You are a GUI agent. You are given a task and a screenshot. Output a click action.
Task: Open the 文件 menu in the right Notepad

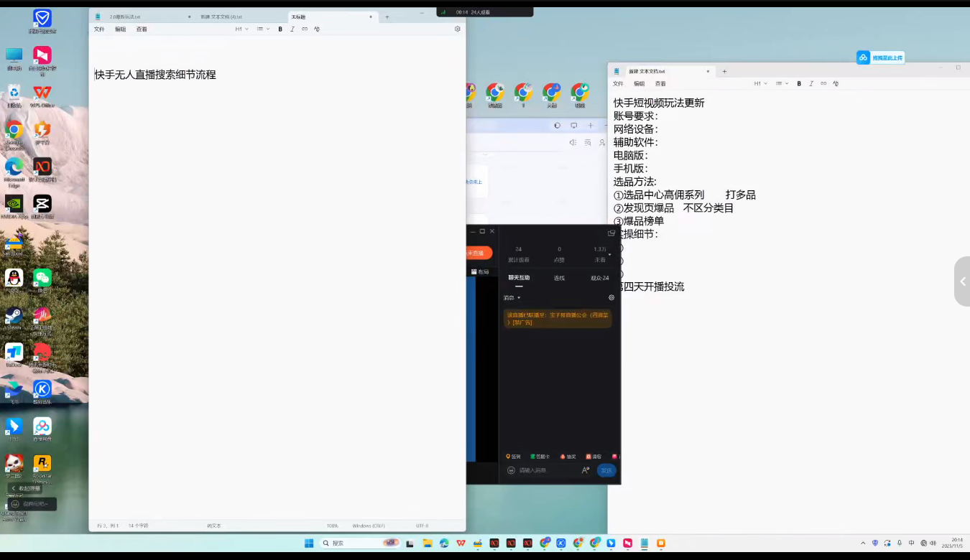617,83
